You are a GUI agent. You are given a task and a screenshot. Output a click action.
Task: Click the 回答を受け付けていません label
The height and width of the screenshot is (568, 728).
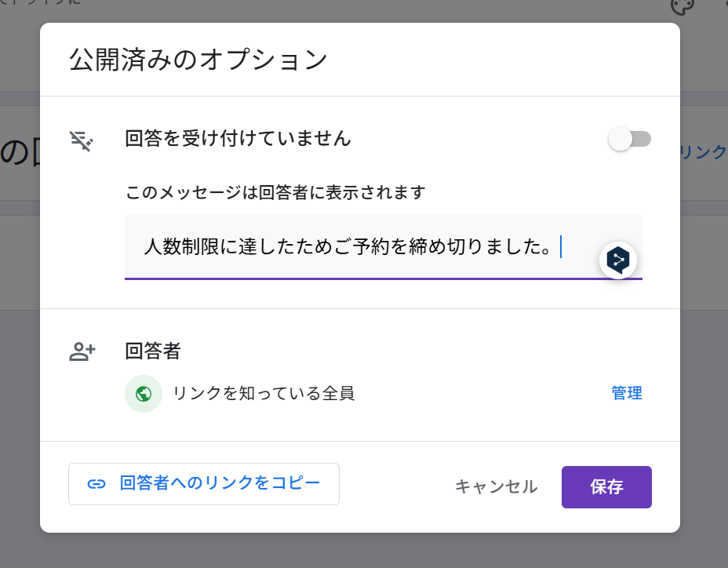pyautogui.click(x=238, y=138)
